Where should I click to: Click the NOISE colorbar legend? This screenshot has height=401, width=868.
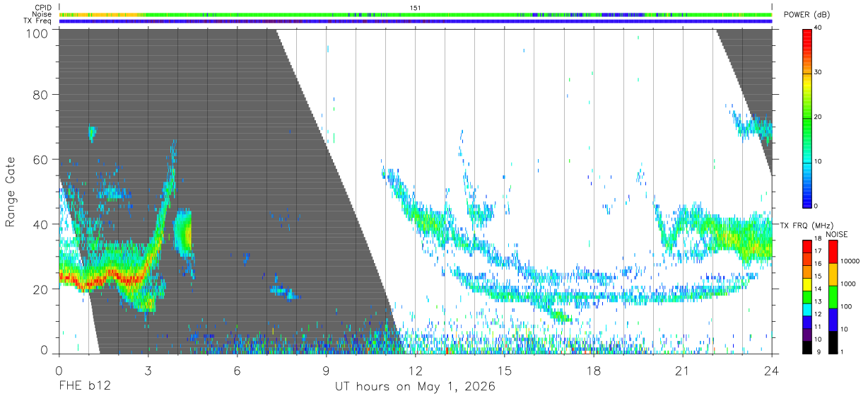point(833,297)
